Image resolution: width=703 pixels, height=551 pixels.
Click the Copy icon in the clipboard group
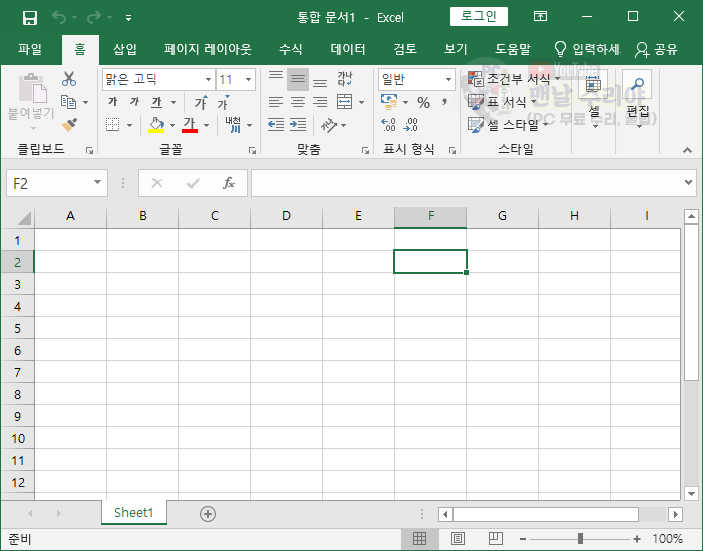pos(69,102)
